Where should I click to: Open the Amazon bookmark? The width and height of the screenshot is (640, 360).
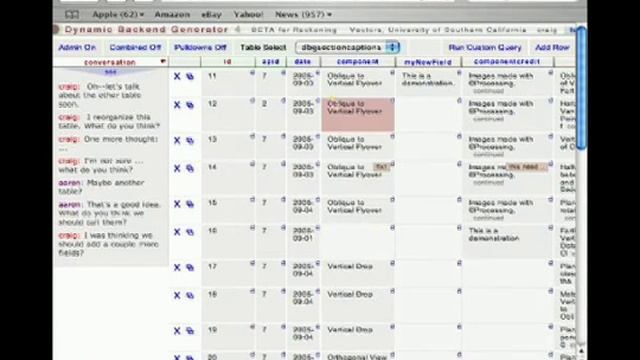172,15
